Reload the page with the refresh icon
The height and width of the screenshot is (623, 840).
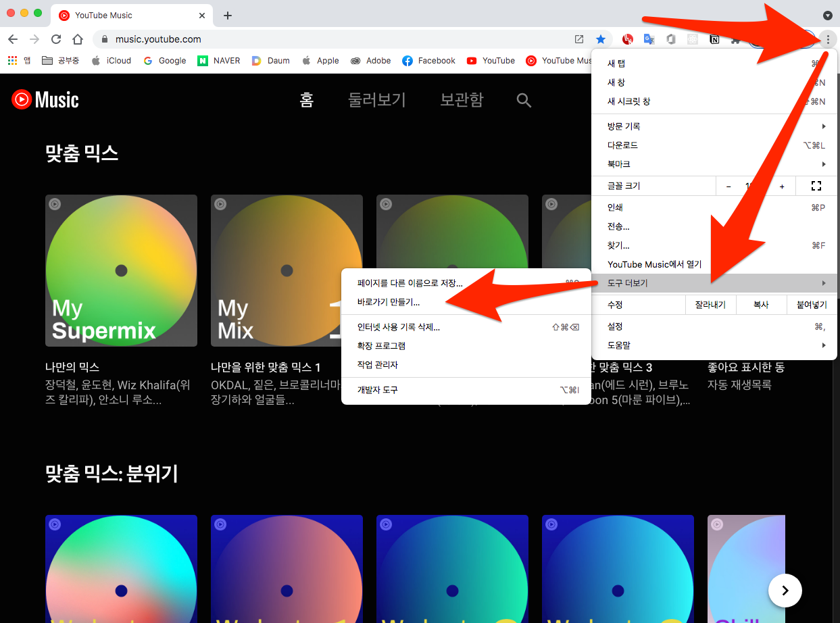coord(56,39)
